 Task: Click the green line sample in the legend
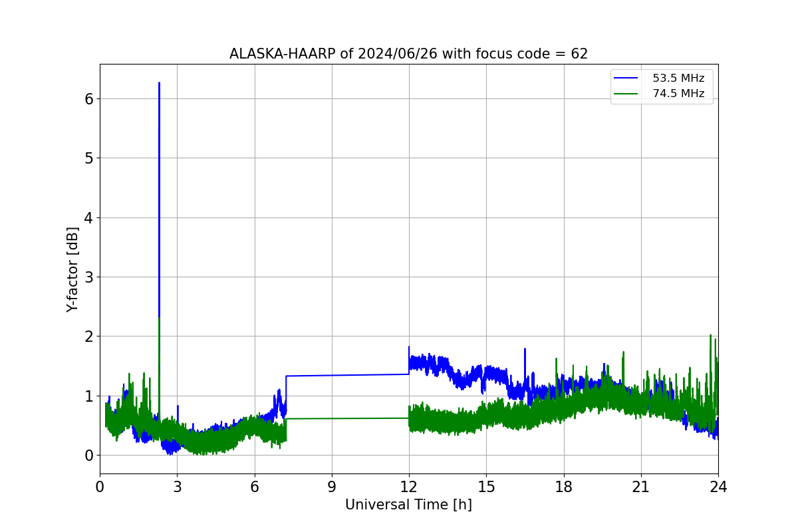pos(626,94)
